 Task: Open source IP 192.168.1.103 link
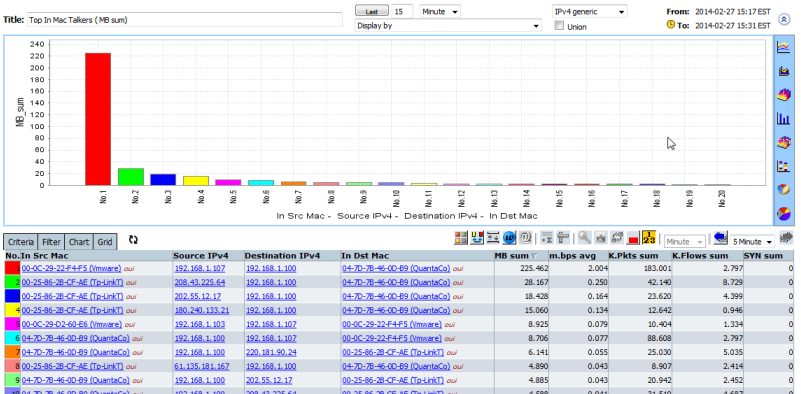coord(200,324)
